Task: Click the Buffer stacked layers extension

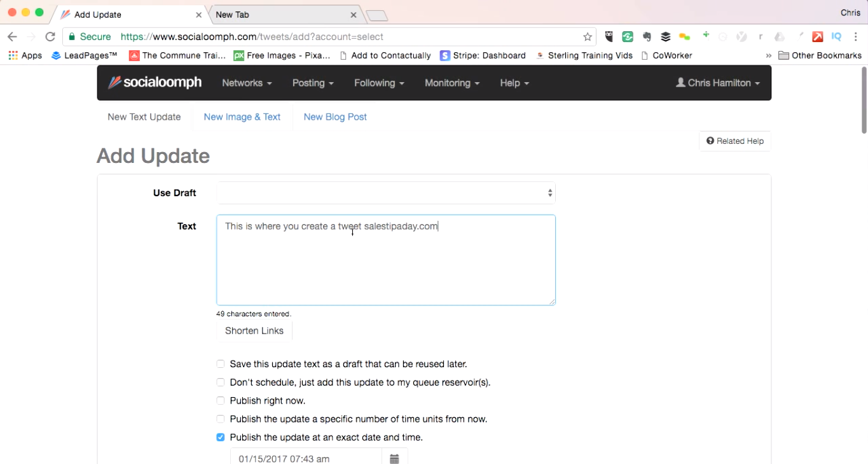Action: (665, 37)
